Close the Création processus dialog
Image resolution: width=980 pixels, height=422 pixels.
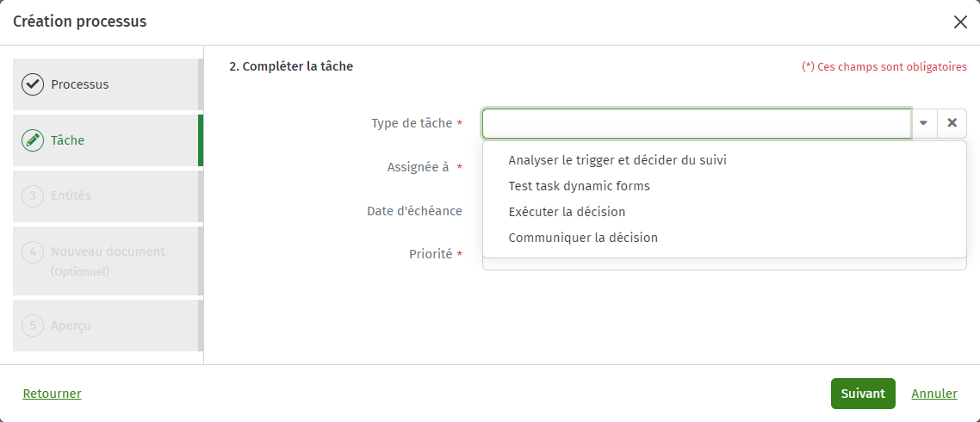tap(960, 22)
